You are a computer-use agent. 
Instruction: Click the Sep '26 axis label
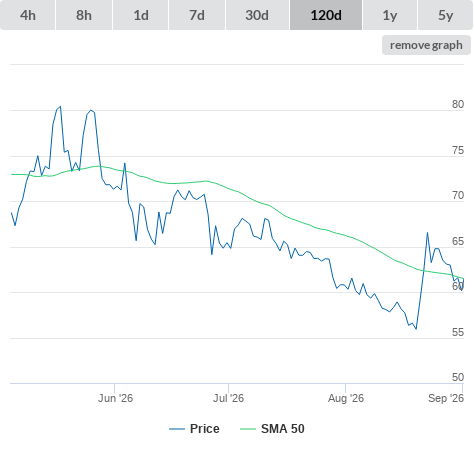pyautogui.click(x=446, y=398)
